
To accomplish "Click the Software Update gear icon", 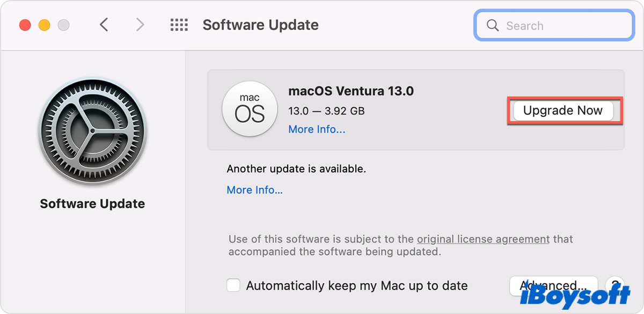I will (x=92, y=132).
